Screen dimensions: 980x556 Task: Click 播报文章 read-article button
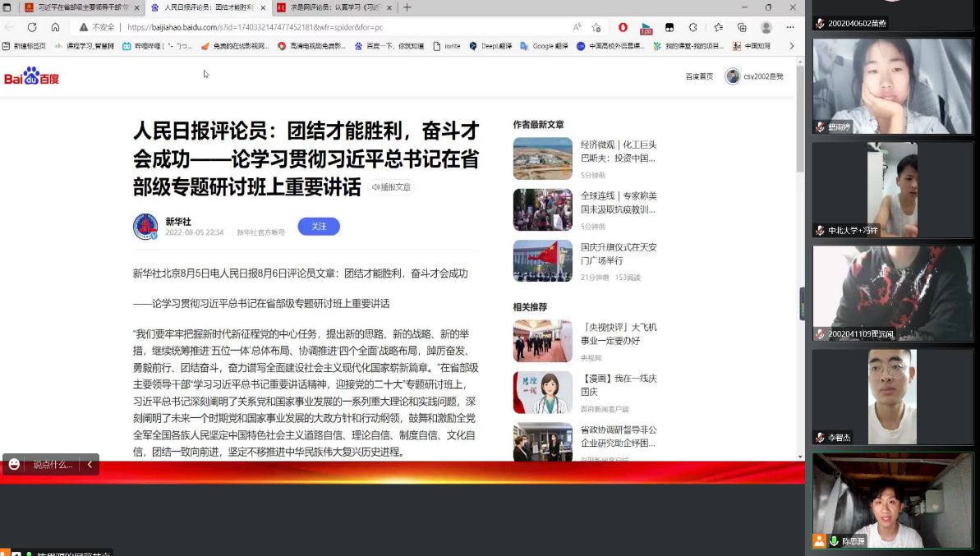pos(392,186)
